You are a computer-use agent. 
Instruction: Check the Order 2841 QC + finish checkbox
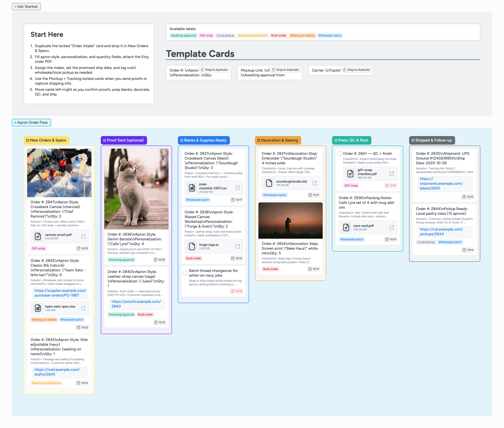coord(339,154)
